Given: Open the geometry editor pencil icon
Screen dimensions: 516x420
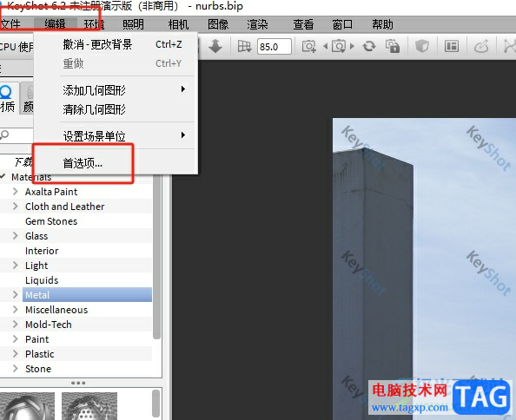Looking at the screenshot, I should pyautogui.click(x=481, y=46).
